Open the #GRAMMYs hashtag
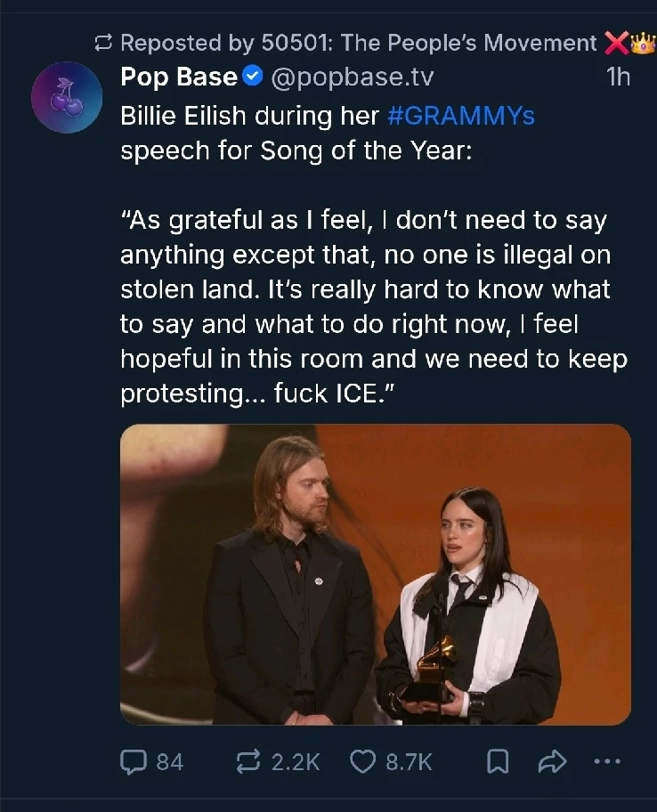 (x=461, y=116)
